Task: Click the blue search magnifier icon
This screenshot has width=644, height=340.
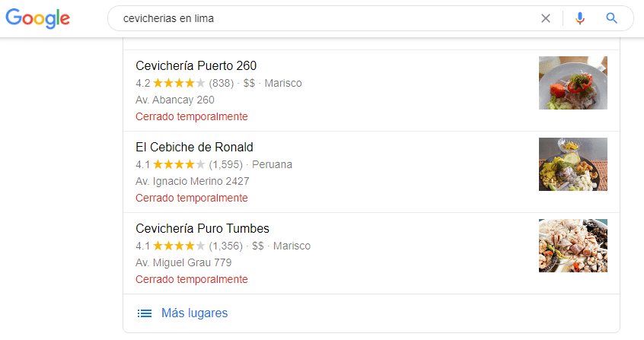Action: coord(611,19)
